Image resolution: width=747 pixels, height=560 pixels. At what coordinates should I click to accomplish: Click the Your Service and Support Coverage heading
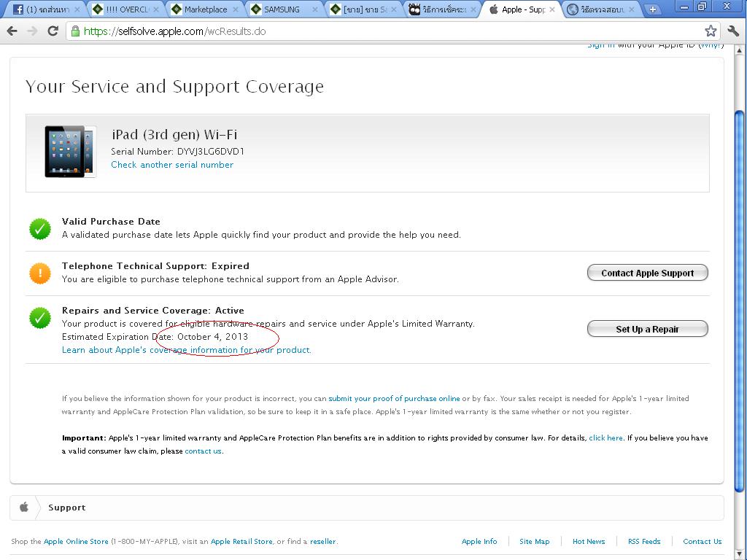click(x=174, y=87)
